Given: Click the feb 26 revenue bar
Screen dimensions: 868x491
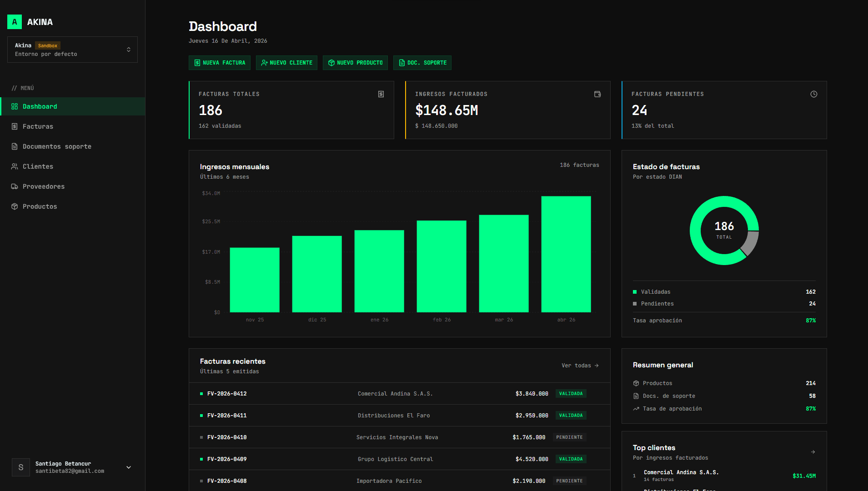Looking at the screenshot, I should pos(442,266).
